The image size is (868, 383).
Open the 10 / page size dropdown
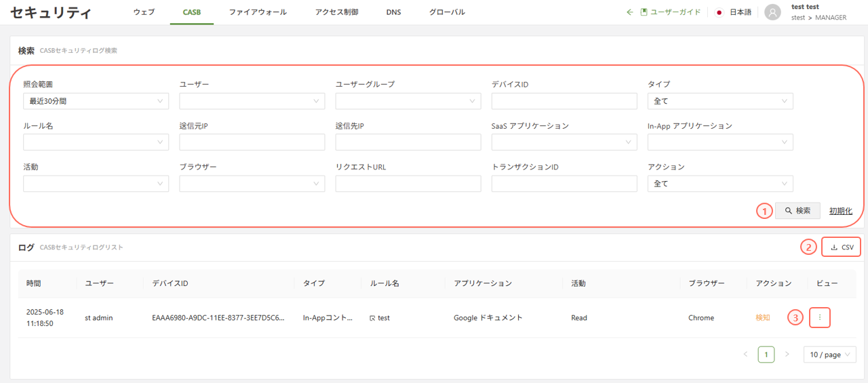coord(829,355)
